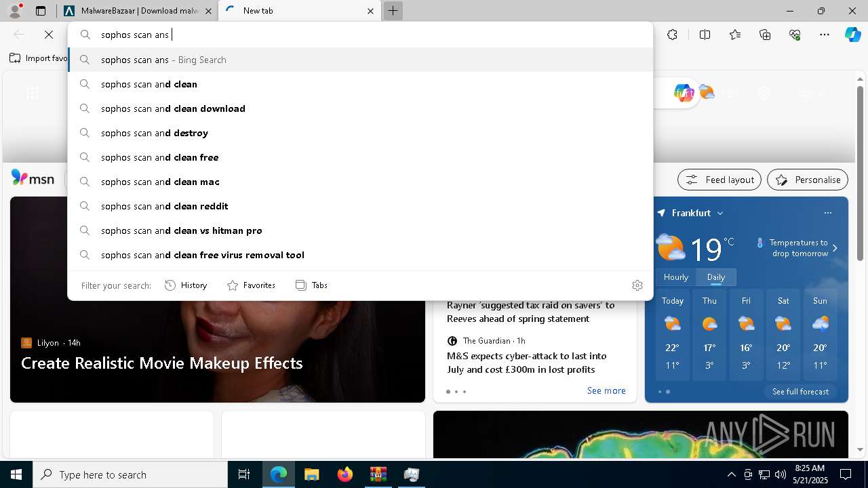
Task: Choose suggestion 'sophos scan and clean download'
Action: (x=361, y=108)
